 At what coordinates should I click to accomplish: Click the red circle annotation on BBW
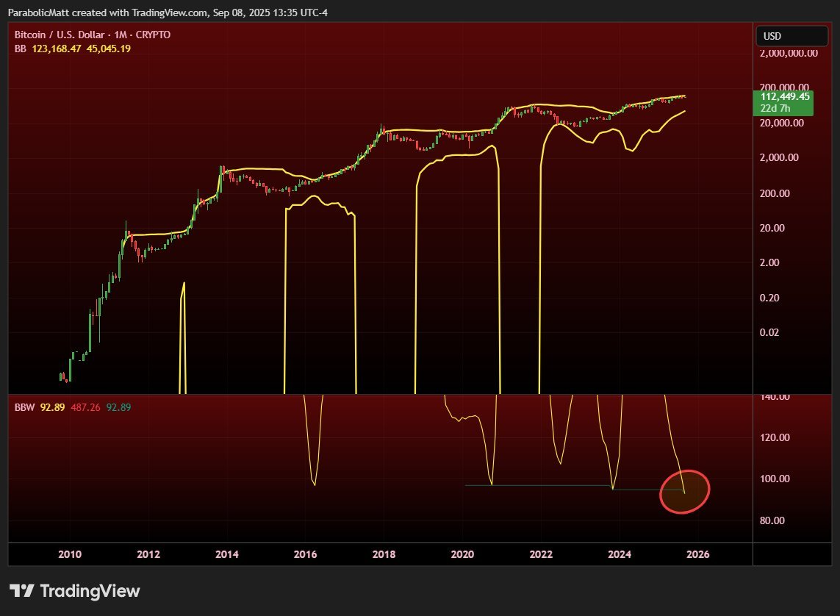click(x=684, y=491)
